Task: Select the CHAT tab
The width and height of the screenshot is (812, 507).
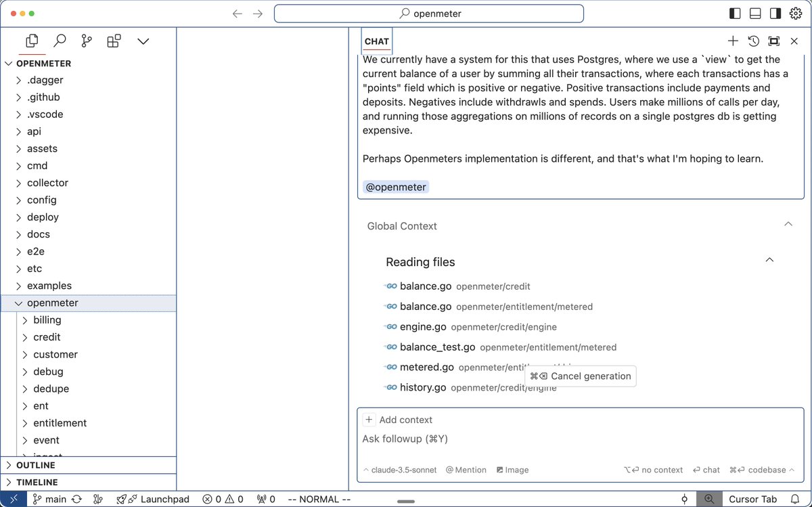Action: pyautogui.click(x=377, y=41)
